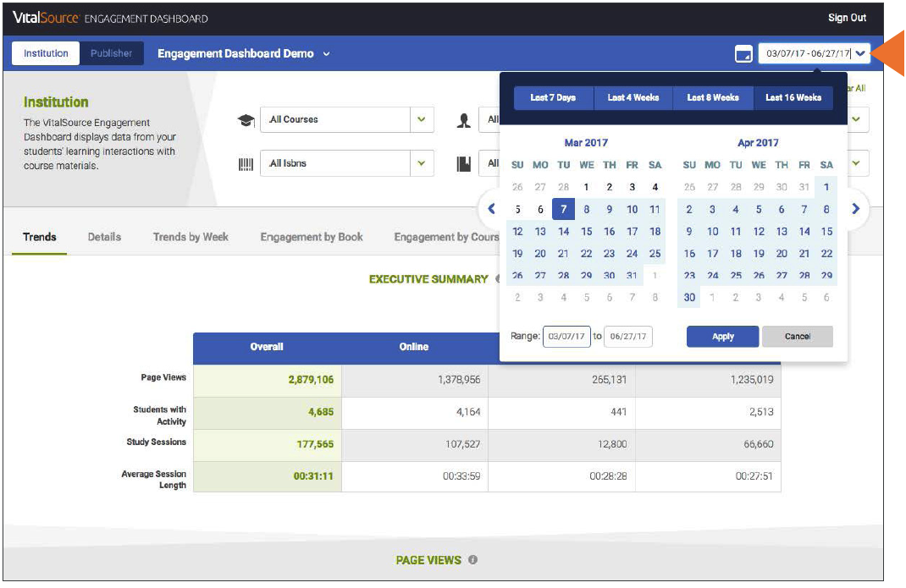Image resolution: width=906 pixels, height=588 pixels.
Task: Go to previous month with left arrow
Action: [491, 209]
